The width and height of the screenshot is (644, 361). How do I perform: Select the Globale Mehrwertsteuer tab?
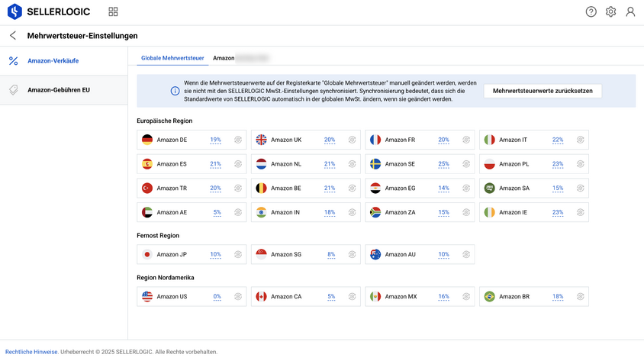click(x=172, y=58)
